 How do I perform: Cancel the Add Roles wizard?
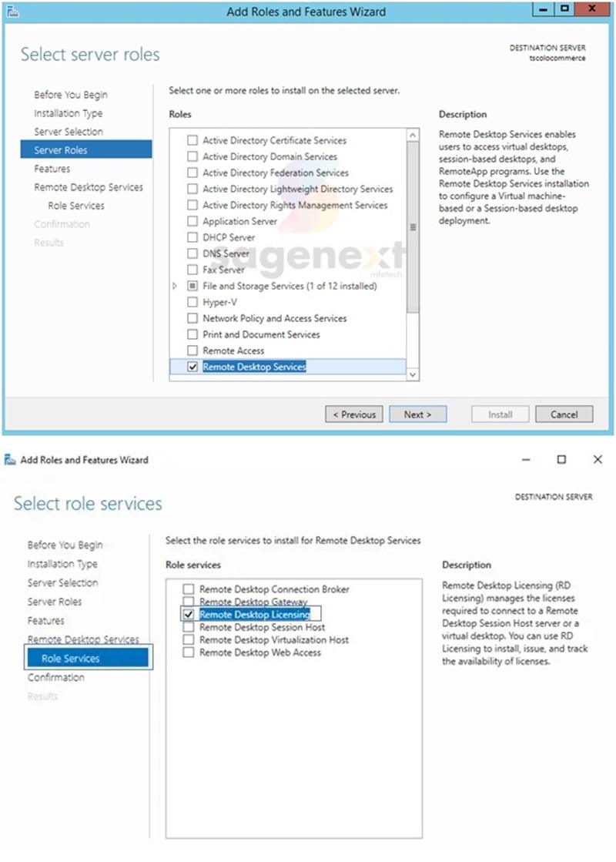564,414
